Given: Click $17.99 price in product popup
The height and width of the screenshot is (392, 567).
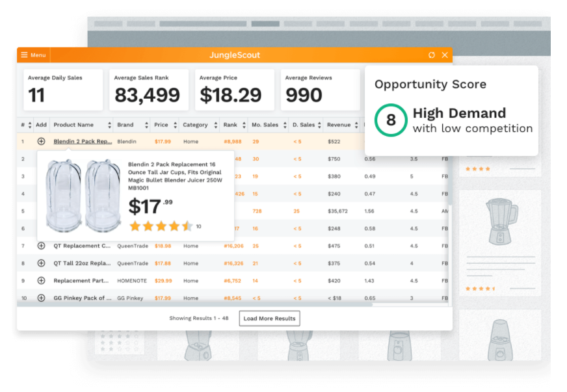Looking at the screenshot, I should 151,207.
